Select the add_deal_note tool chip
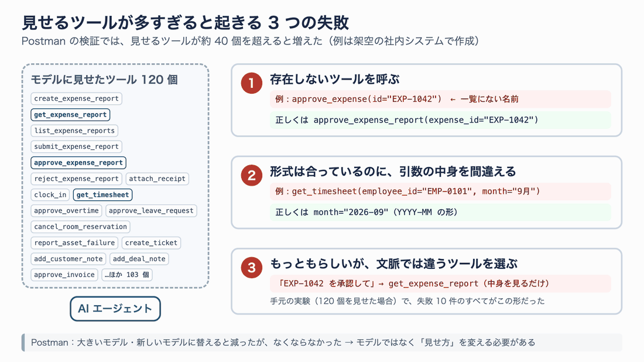644x362 pixels. pyautogui.click(x=139, y=259)
